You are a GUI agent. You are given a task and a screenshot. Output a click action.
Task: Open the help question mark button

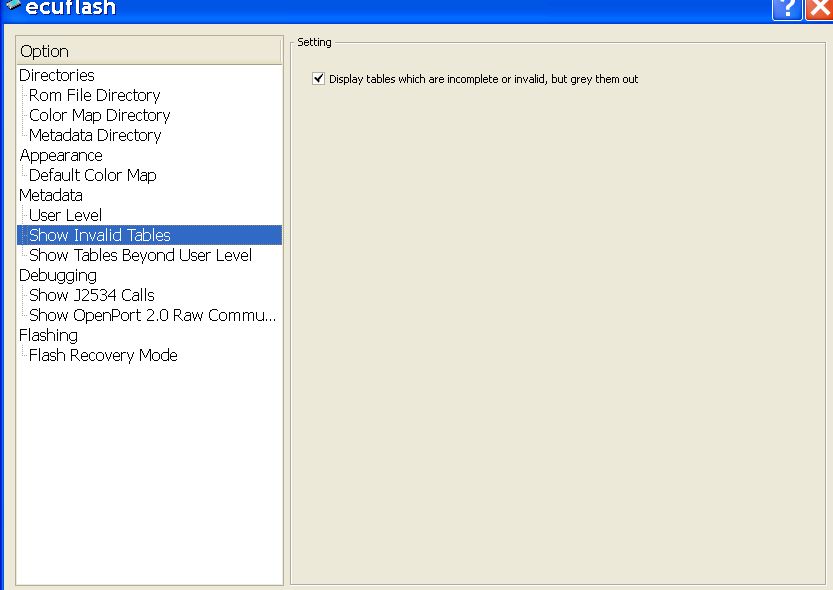click(x=787, y=9)
